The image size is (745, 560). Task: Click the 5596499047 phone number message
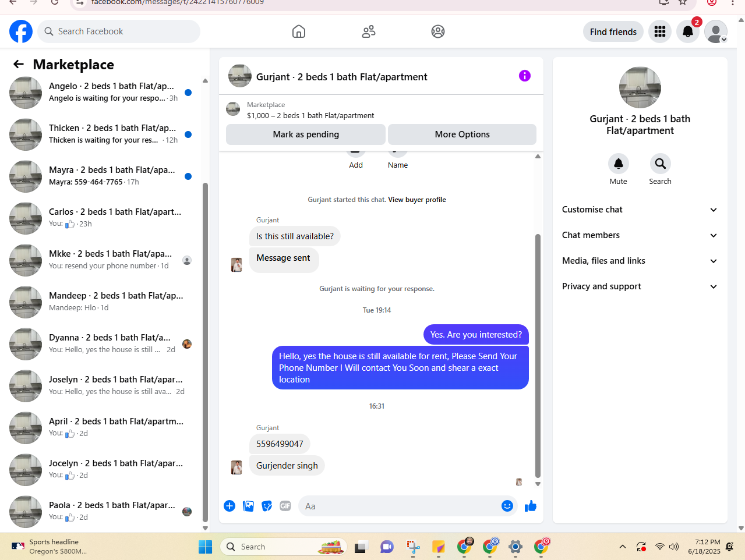click(x=280, y=444)
